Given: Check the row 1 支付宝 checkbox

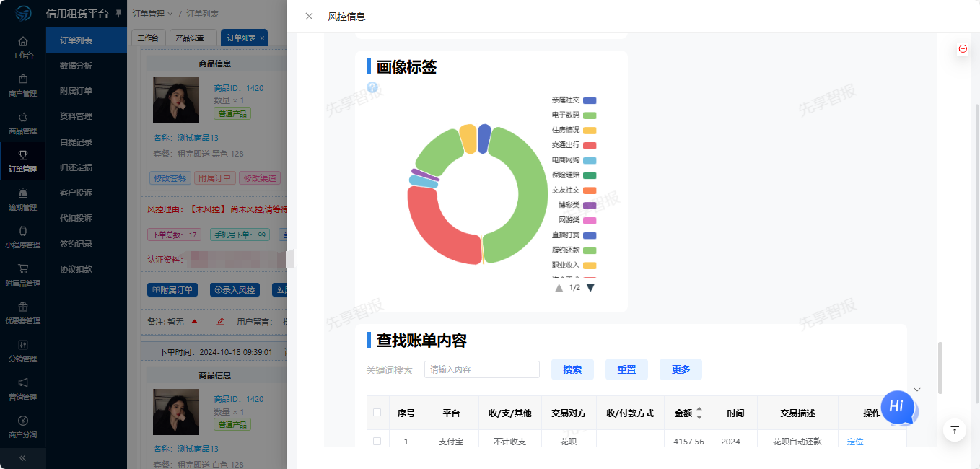Looking at the screenshot, I should pos(377,441).
